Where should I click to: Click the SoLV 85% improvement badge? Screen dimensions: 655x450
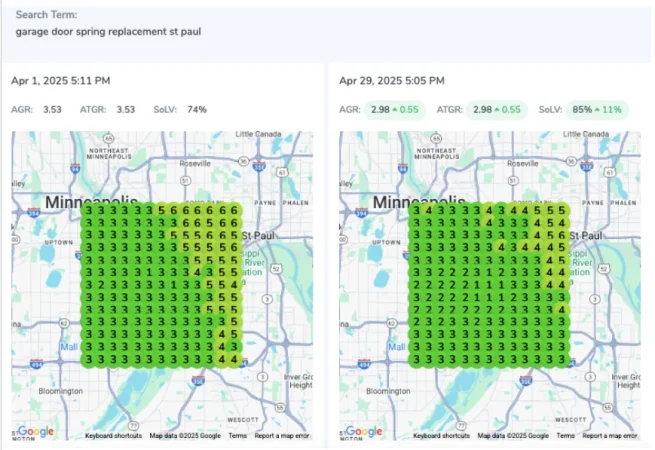[597, 110]
